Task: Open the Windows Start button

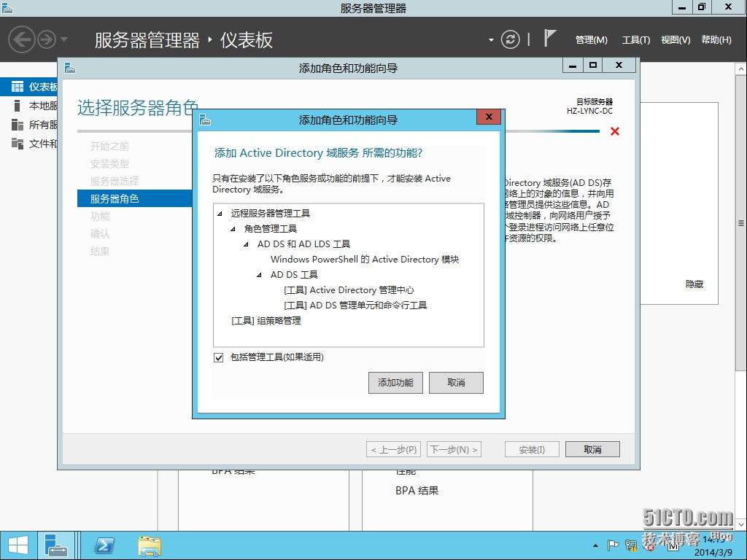Action: pyautogui.click(x=18, y=545)
